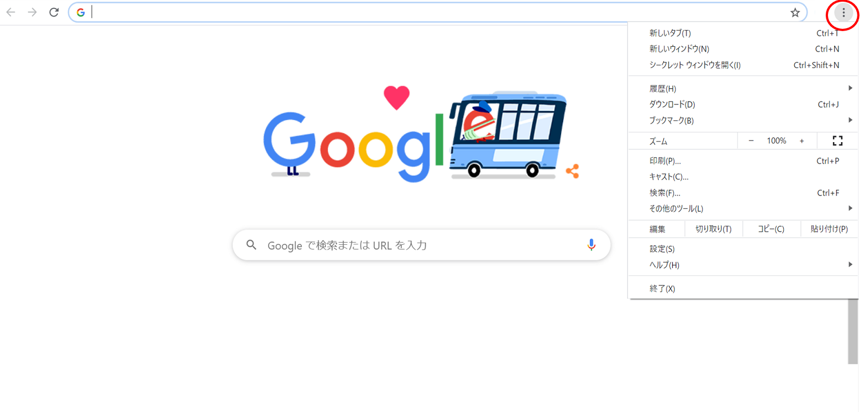
Task: Click the page's vertical scrollbar thumb
Action: tap(853, 331)
